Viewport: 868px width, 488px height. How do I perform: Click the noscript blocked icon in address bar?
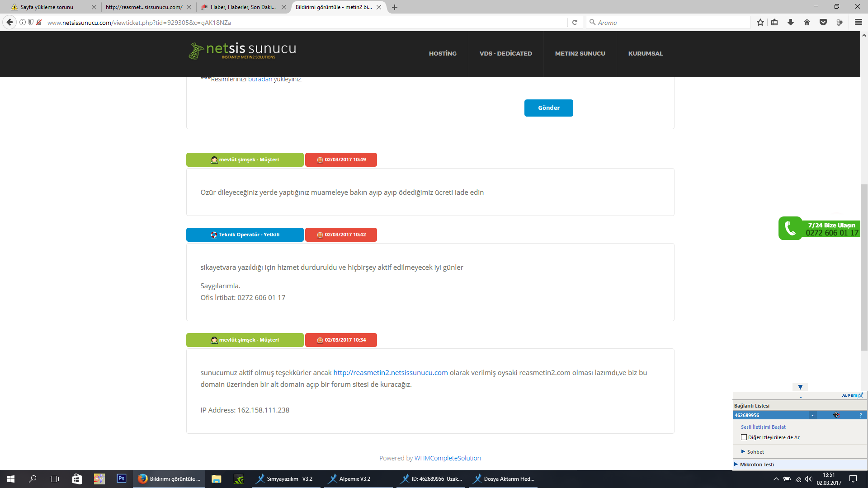[x=39, y=22]
